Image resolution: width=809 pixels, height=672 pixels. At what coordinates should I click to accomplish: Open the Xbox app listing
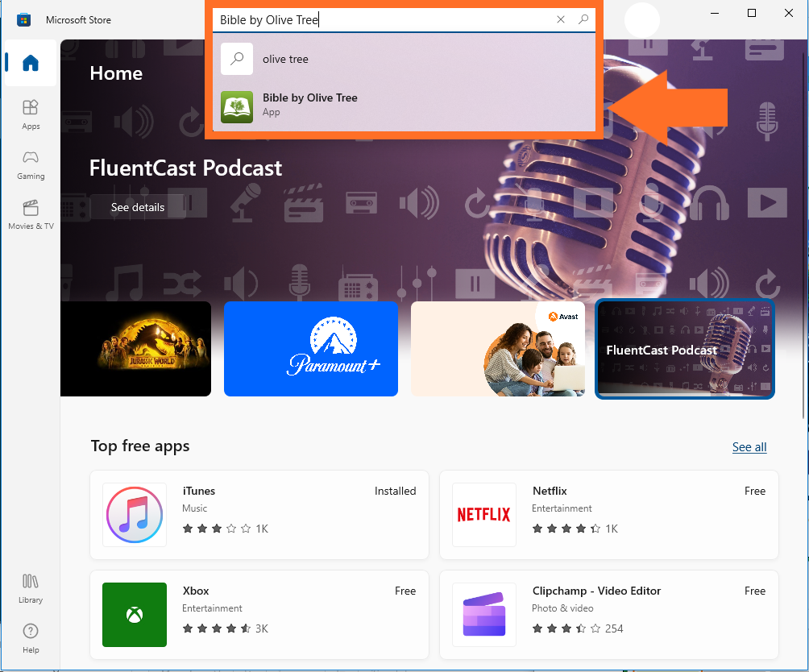click(x=259, y=615)
